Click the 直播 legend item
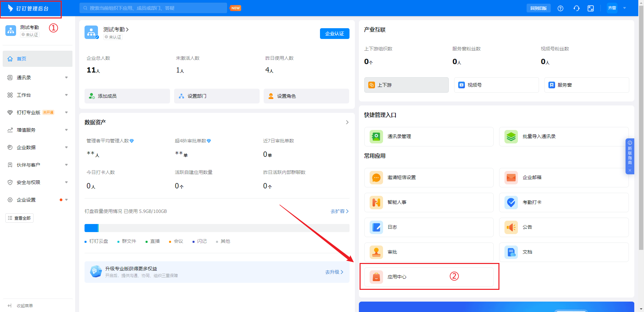Screen dimensions: 644x312 coord(153,241)
